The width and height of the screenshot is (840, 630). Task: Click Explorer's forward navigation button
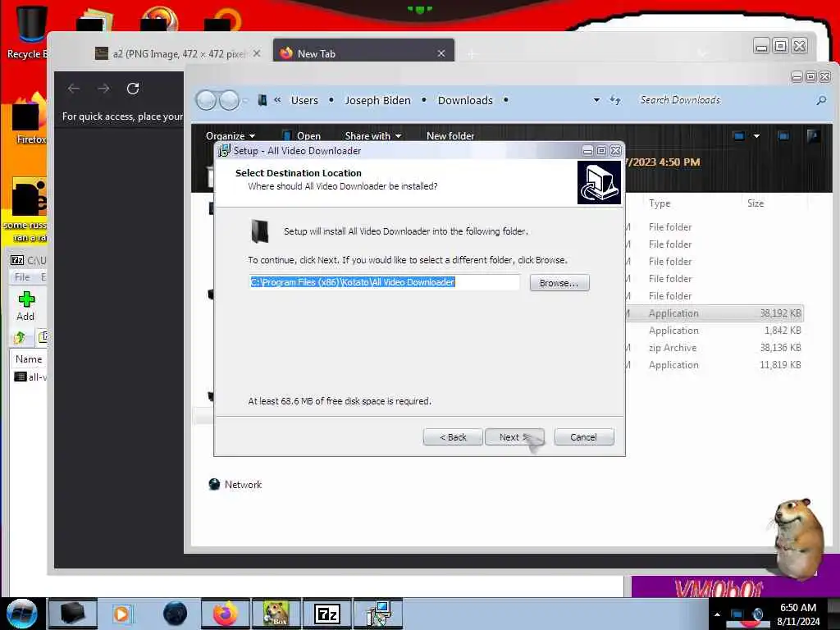(x=230, y=100)
